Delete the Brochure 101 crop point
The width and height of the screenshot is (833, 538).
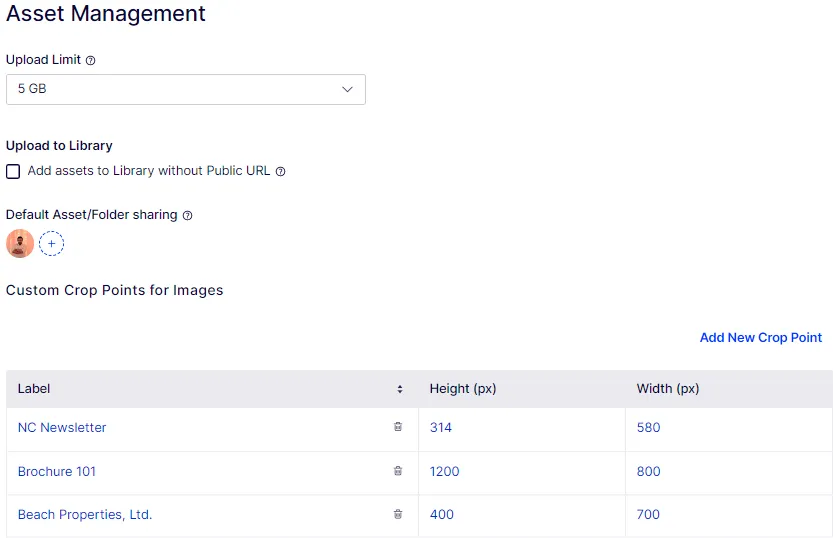pos(398,471)
